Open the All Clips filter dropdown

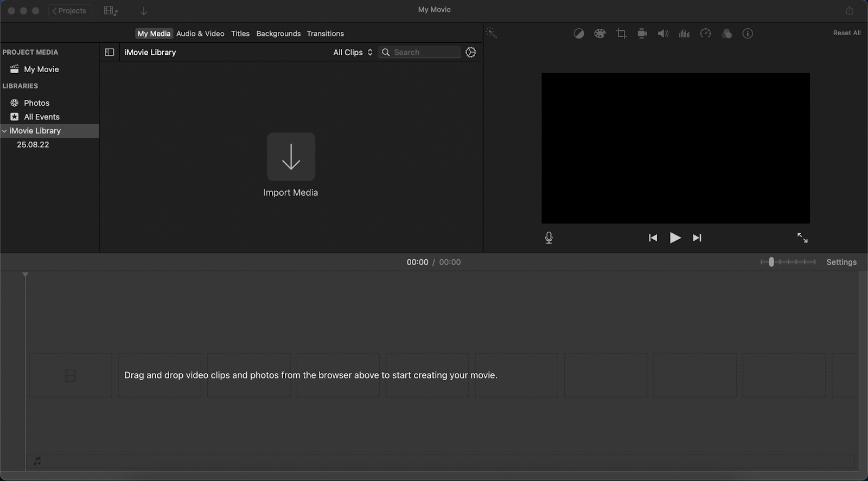point(353,52)
